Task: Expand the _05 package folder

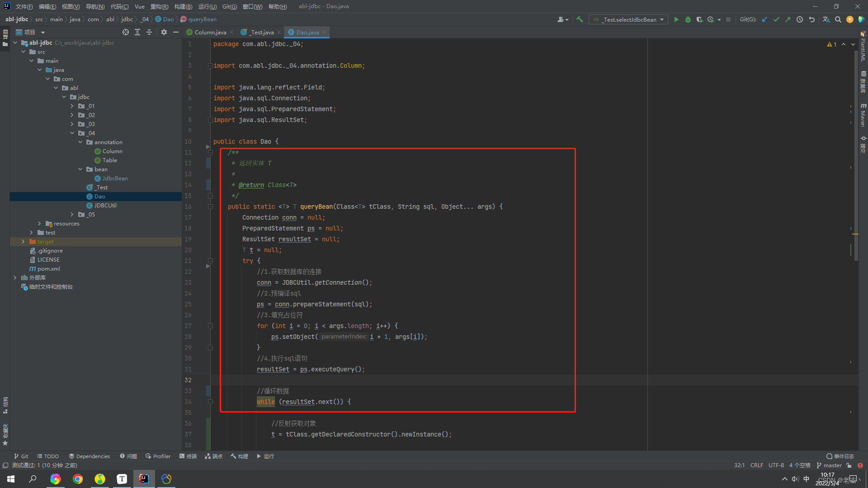Action: pyautogui.click(x=72, y=215)
